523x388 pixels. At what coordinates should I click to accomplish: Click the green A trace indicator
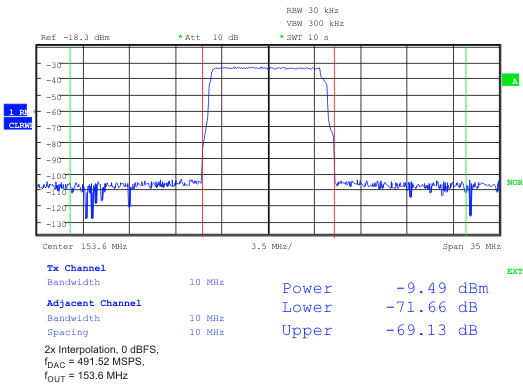click(510, 80)
